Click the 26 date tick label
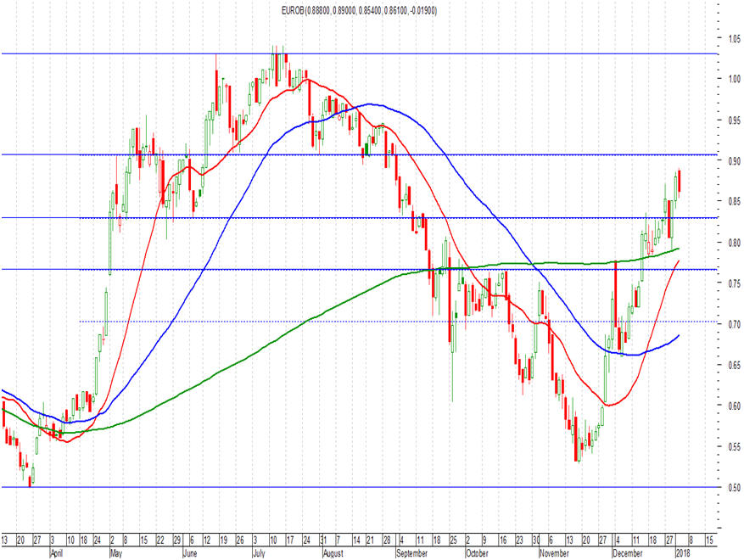 239,540
